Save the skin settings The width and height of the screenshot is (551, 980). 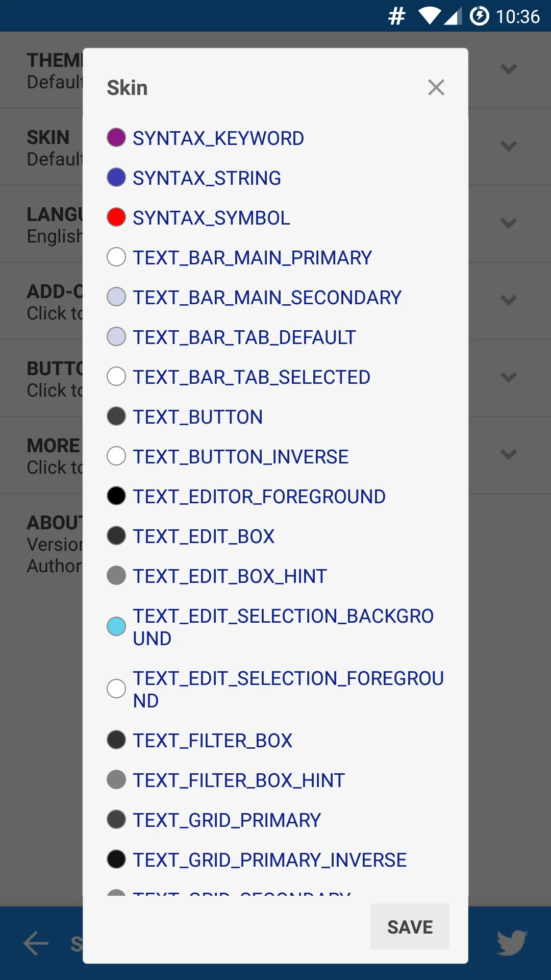coord(410,927)
